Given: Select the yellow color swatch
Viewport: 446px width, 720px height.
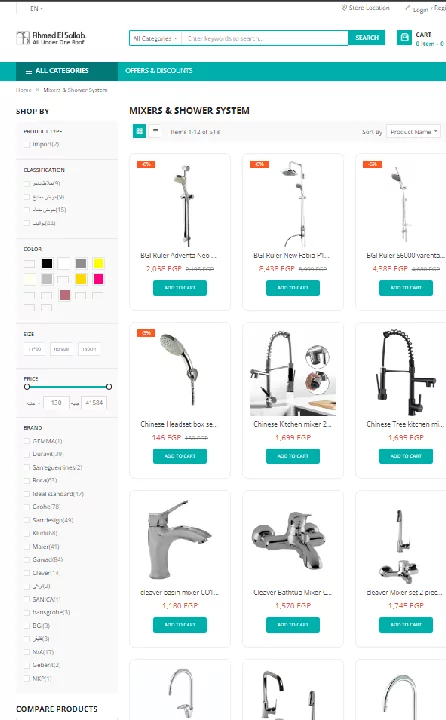Looking at the screenshot, I should click(98, 263).
